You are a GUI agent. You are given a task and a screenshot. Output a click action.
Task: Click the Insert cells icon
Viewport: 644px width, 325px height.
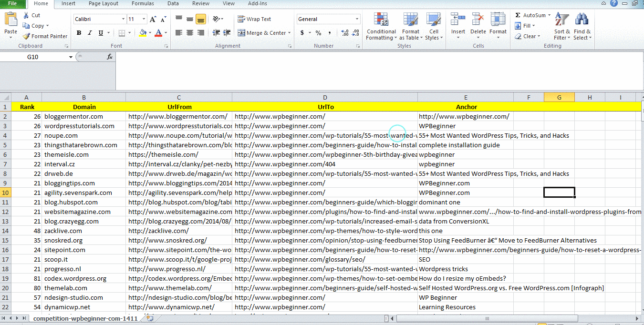[458, 19]
